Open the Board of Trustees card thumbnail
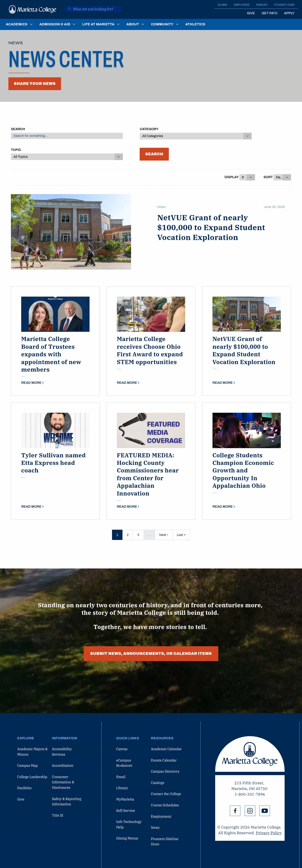Viewport: 302px width, 868px height. [x=55, y=314]
